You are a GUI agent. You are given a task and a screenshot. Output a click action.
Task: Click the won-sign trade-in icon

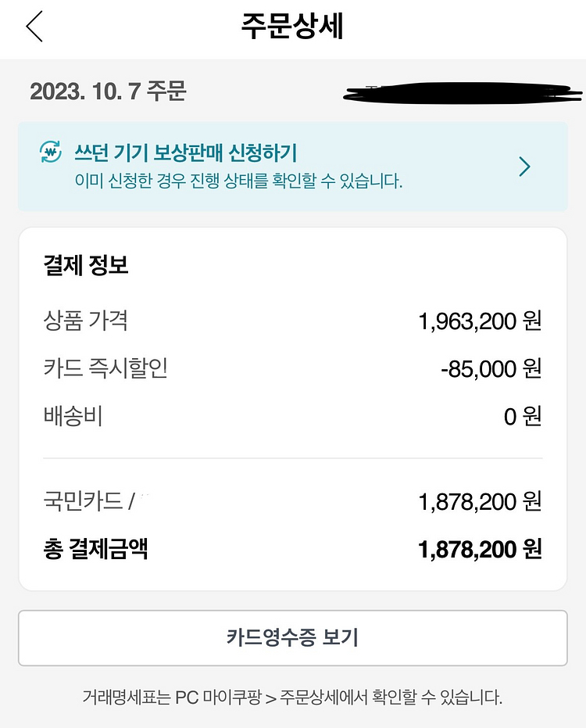[51, 152]
